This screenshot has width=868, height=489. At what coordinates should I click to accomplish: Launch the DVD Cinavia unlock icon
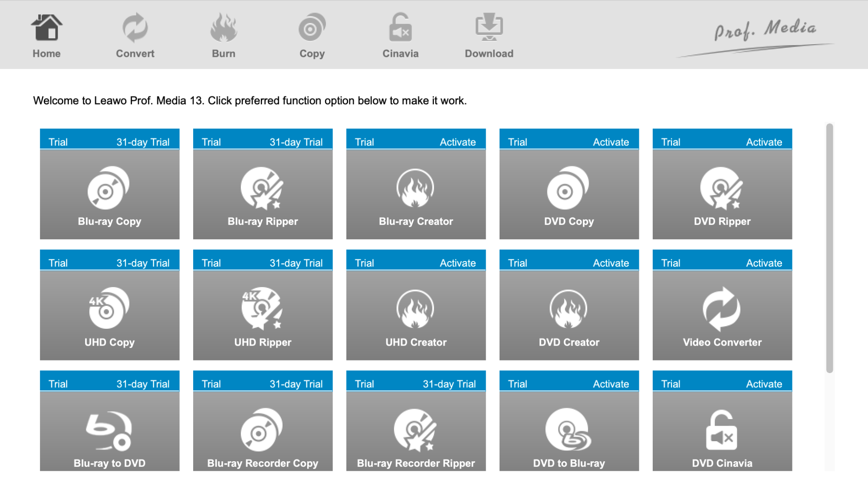point(722,430)
